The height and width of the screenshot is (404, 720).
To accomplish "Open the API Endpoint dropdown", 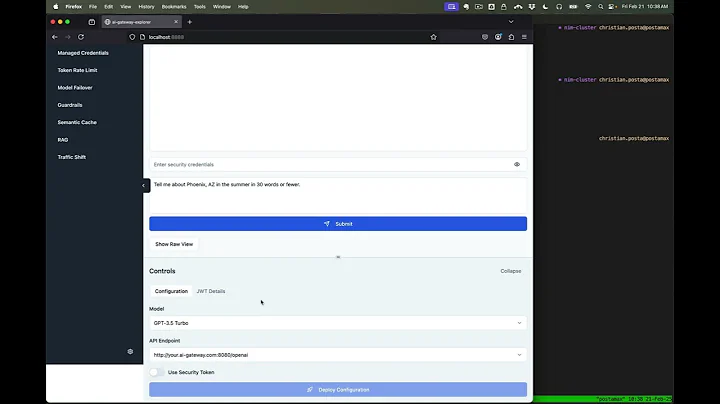I will [x=338, y=355].
